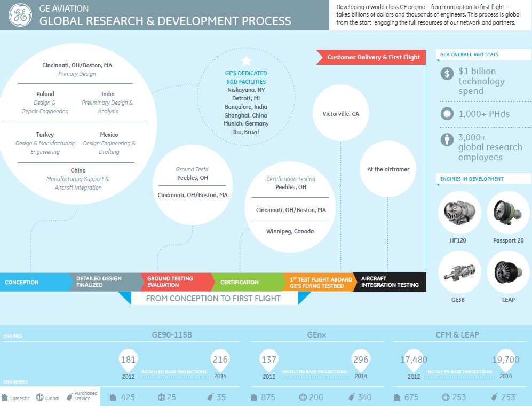Click the GE90-115B engine heading

[172, 334]
